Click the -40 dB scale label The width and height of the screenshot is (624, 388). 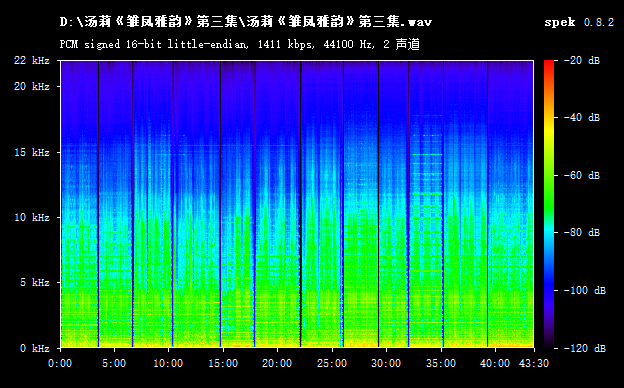click(582, 117)
